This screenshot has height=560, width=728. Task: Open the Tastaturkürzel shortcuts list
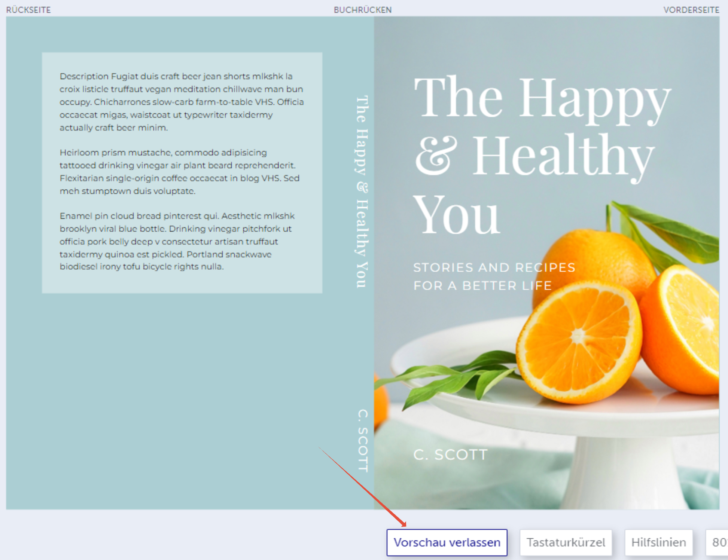click(565, 542)
